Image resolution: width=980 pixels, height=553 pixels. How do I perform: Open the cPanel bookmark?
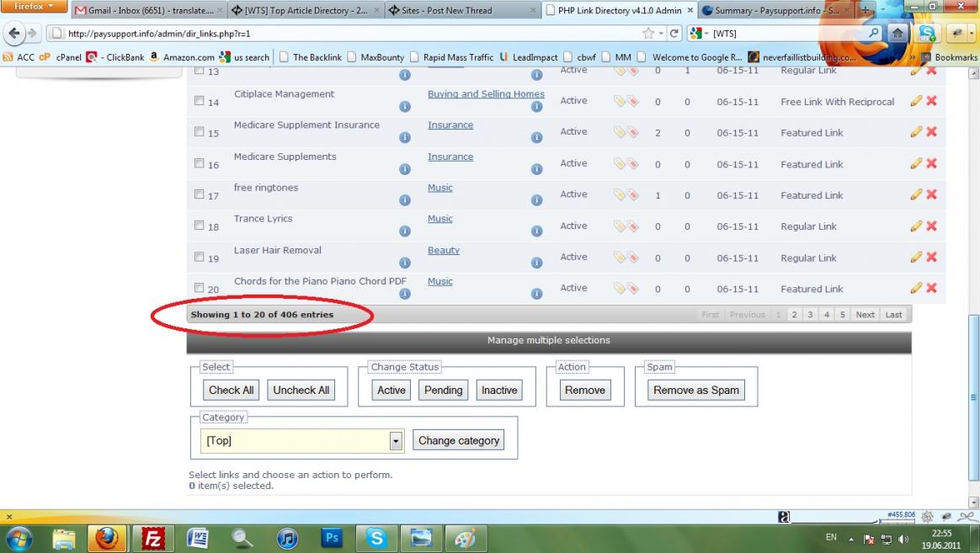pyautogui.click(x=60, y=57)
